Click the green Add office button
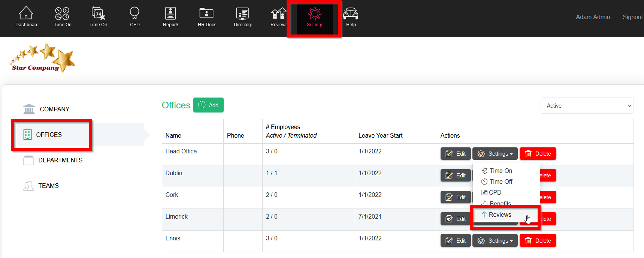Screen dimensions: 644x258 coord(208,105)
